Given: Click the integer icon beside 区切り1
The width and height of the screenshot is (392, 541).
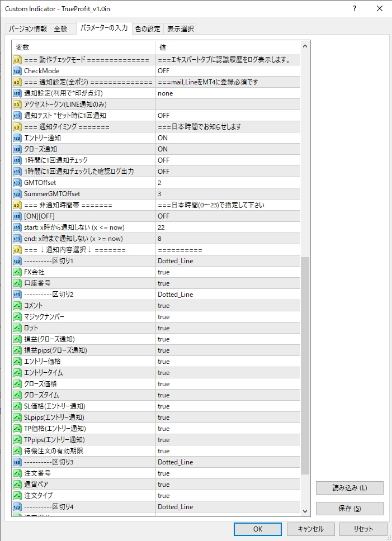Looking at the screenshot, I should (17, 261).
